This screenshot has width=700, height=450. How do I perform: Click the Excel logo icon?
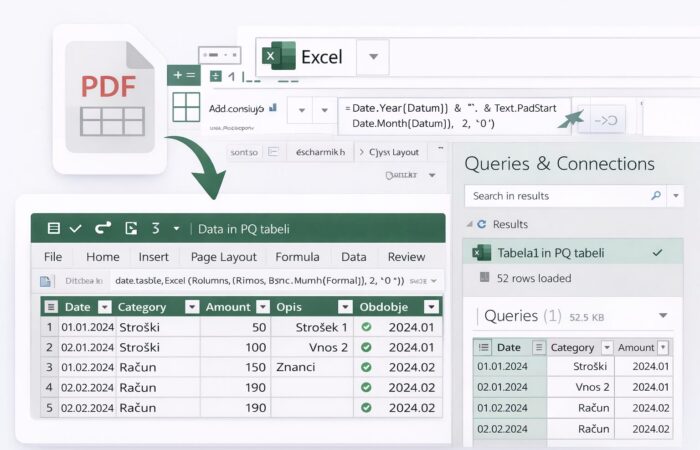pos(279,56)
